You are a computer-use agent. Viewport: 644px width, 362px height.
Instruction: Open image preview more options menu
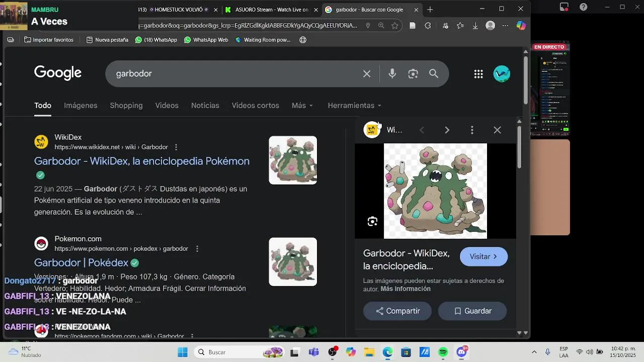click(472, 130)
